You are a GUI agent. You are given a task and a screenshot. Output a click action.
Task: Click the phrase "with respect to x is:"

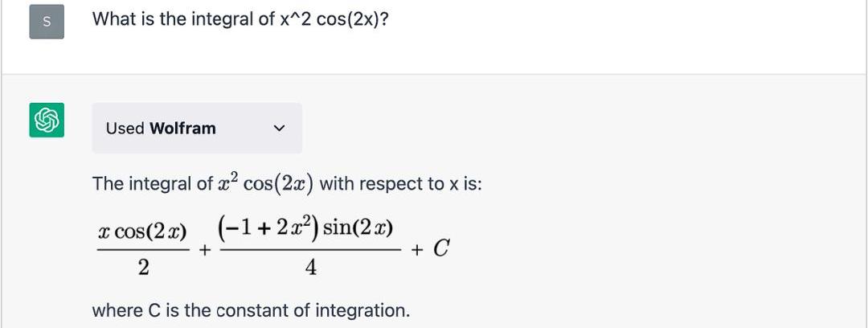(401, 184)
